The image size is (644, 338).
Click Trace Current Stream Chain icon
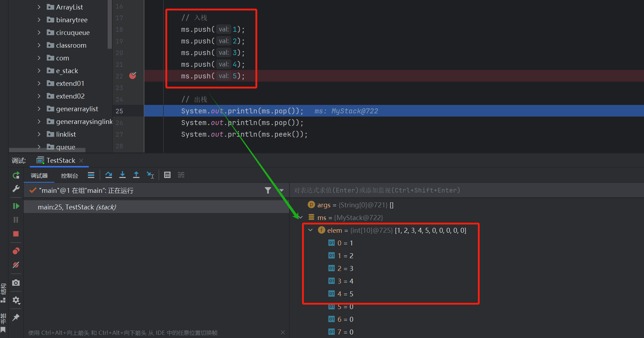[181, 175]
